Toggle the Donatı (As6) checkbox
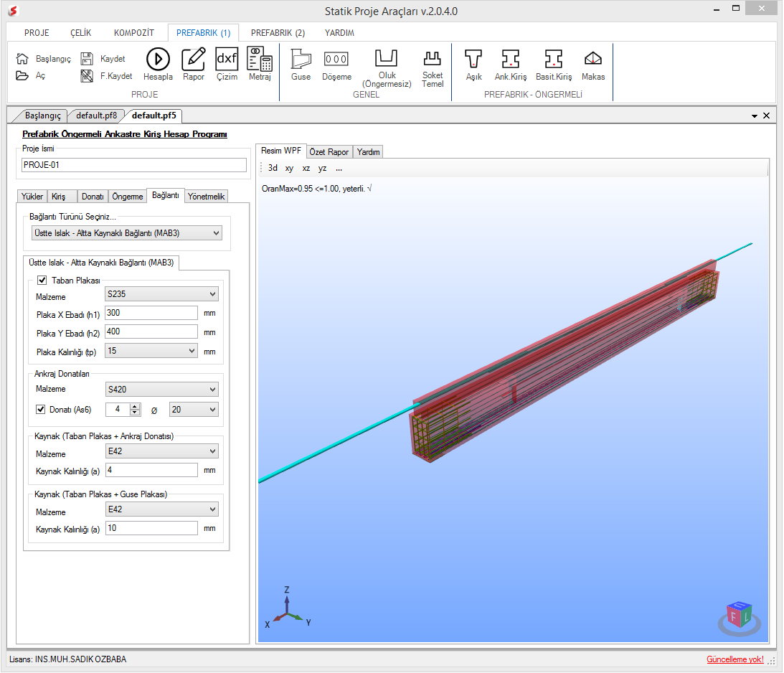The height and width of the screenshot is (673, 784). click(x=40, y=410)
